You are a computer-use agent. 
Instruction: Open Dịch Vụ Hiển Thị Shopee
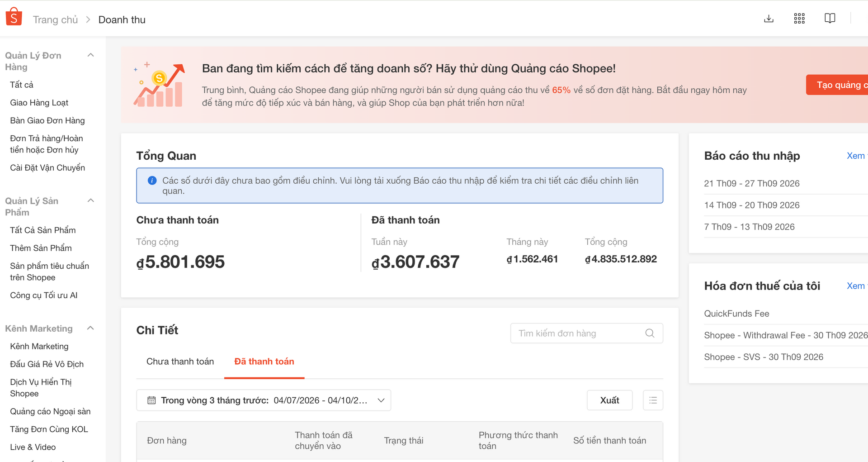pos(41,388)
